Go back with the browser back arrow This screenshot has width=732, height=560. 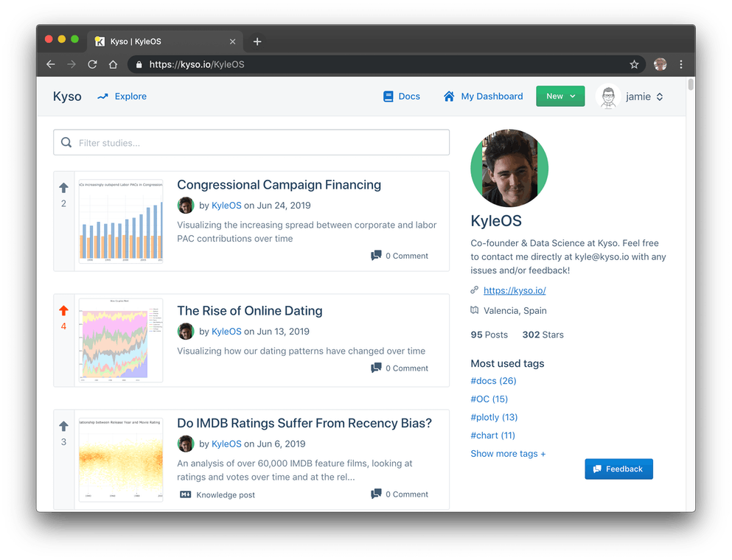point(50,64)
